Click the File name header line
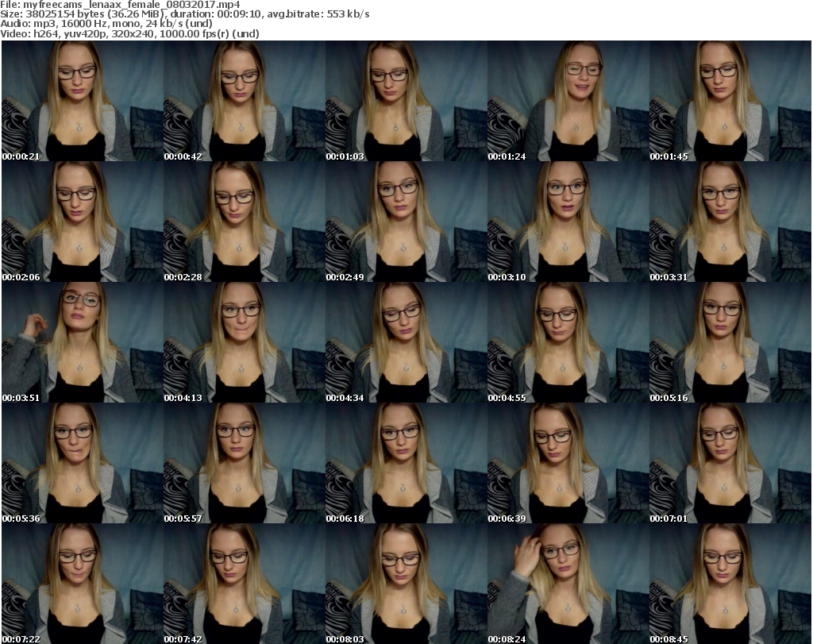Screen dimensions: 813x644 pos(121,5)
